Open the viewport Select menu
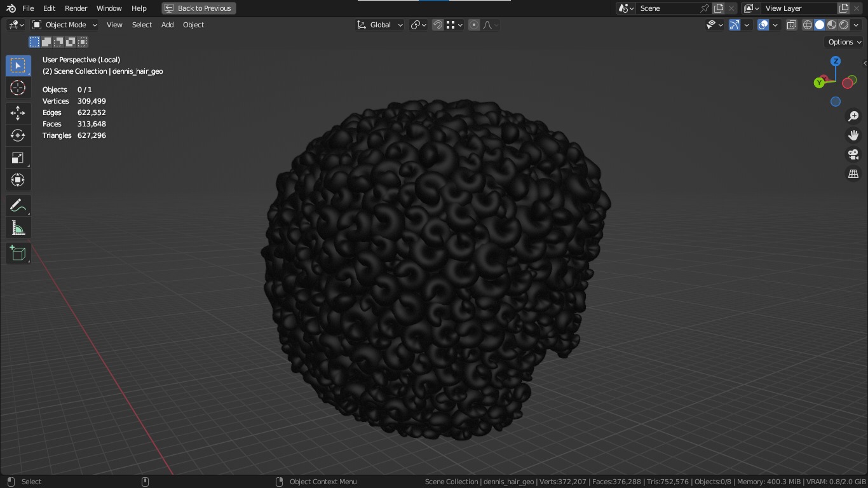This screenshot has height=488, width=868. coord(142,25)
